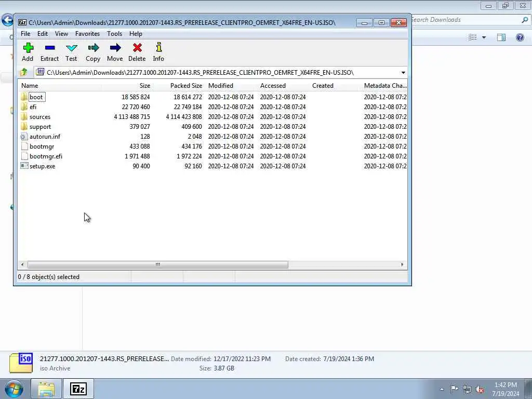This screenshot has width=532, height=399.
Task: Click Explorer search magnifier icon
Action: point(525,20)
